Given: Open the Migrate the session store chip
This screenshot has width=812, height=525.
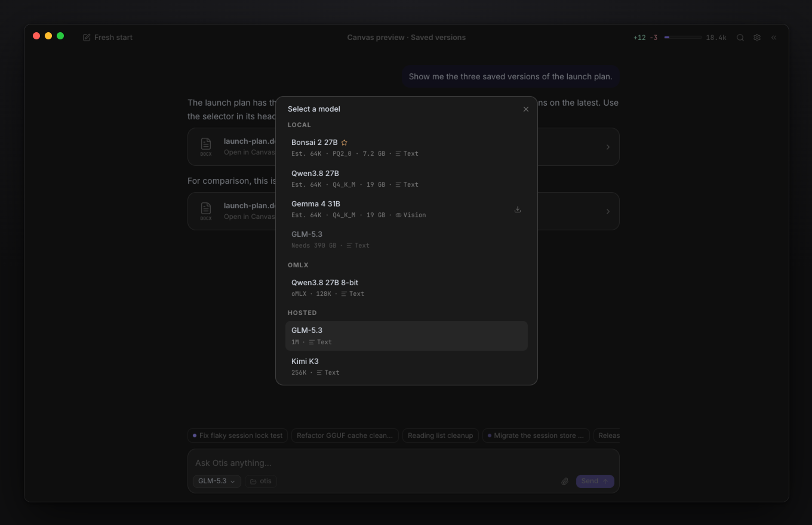Looking at the screenshot, I should click(x=536, y=435).
